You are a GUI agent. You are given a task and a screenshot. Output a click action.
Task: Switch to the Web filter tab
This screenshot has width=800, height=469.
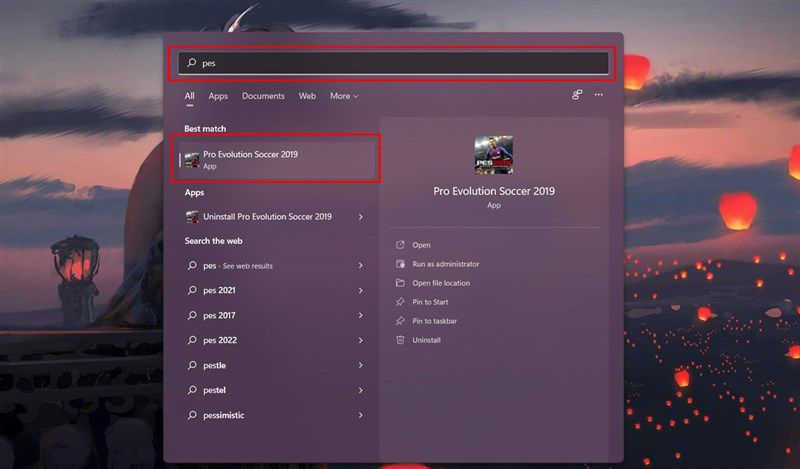pos(307,96)
